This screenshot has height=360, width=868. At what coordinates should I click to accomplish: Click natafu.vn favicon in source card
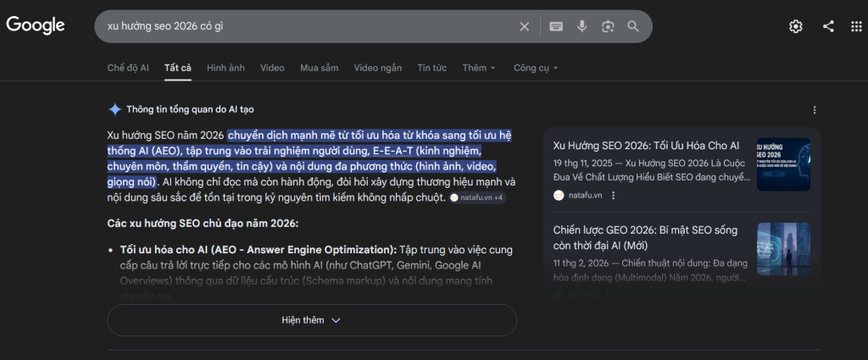(x=559, y=195)
